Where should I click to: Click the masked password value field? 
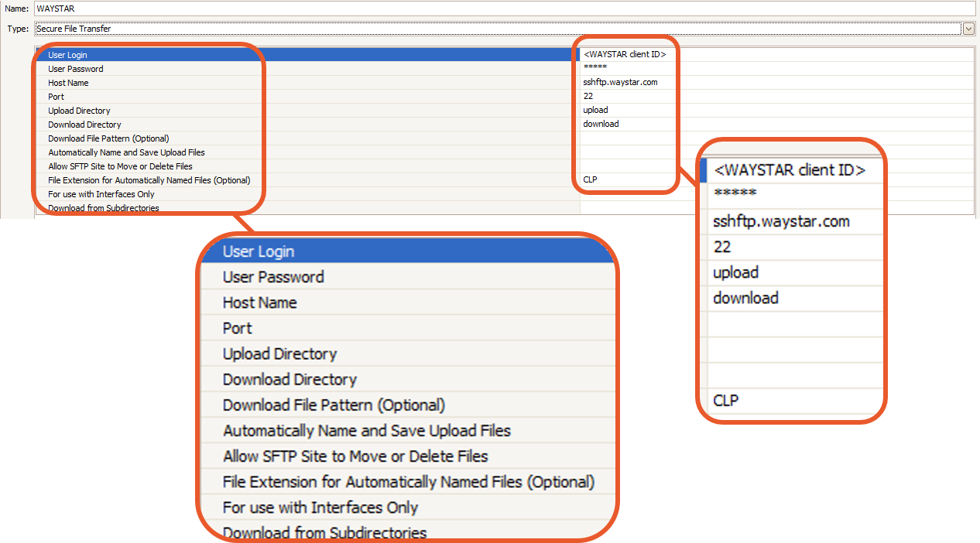pyautogui.click(x=619, y=68)
